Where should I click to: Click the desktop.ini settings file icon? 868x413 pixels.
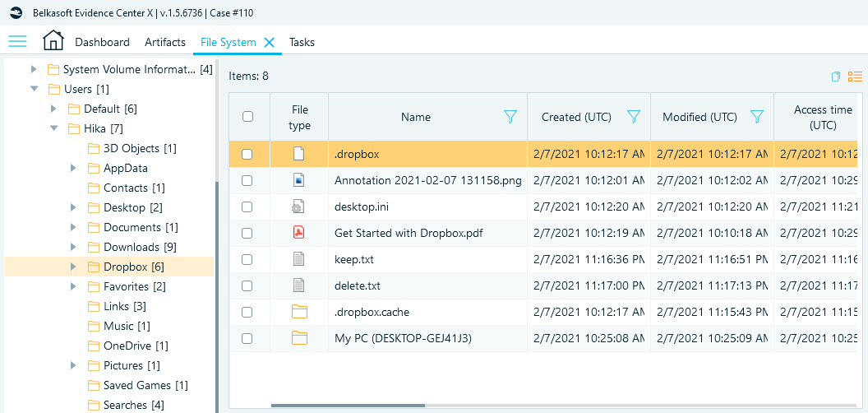click(299, 206)
